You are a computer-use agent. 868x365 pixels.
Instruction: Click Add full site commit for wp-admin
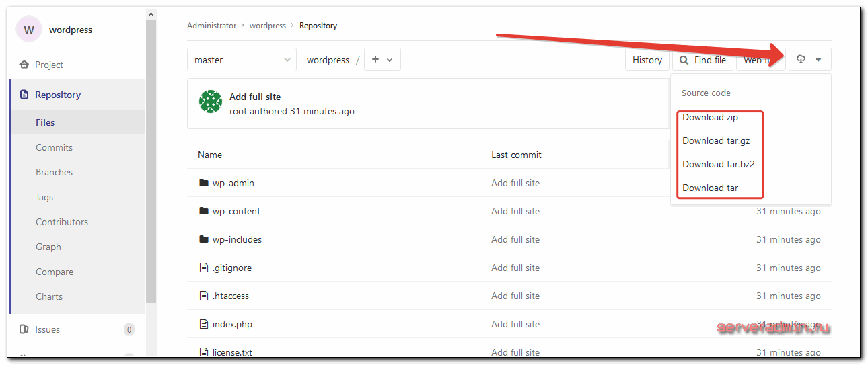coord(515,183)
